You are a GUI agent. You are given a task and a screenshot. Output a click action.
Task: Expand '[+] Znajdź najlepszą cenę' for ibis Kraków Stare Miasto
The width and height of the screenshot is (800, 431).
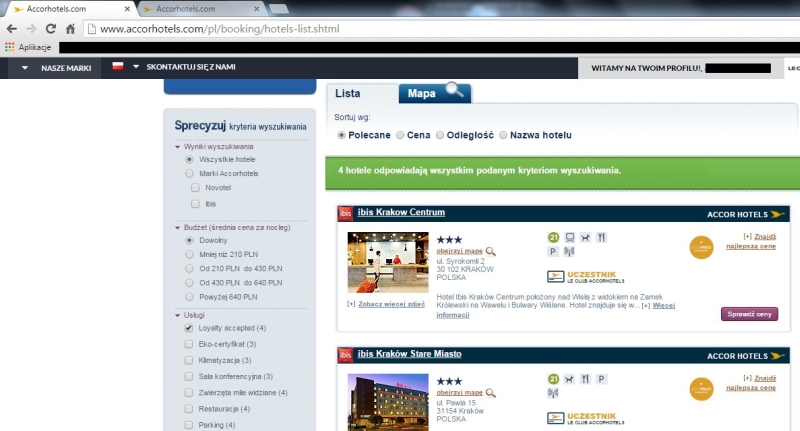click(x=752, y=383)
